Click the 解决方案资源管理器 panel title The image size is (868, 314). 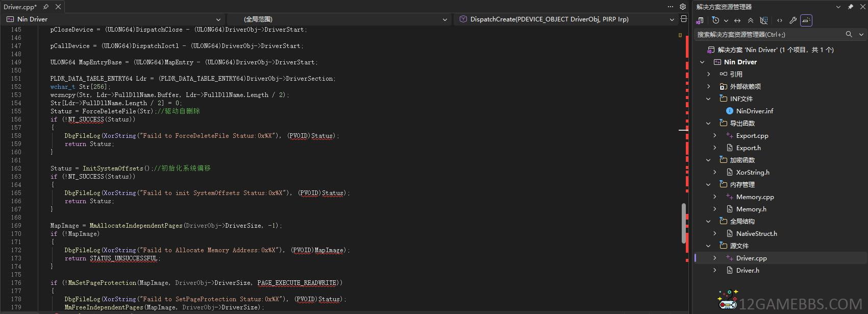[x=724, y=7]
